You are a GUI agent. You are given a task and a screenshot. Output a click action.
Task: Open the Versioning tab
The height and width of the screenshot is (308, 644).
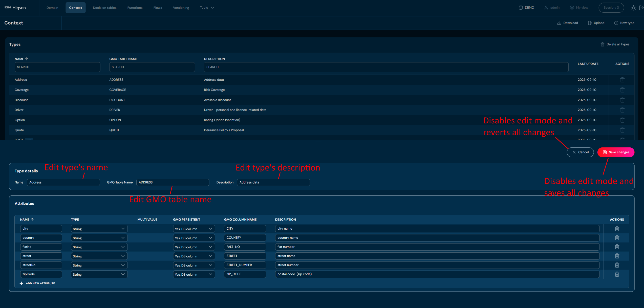(x=181, y=8)
